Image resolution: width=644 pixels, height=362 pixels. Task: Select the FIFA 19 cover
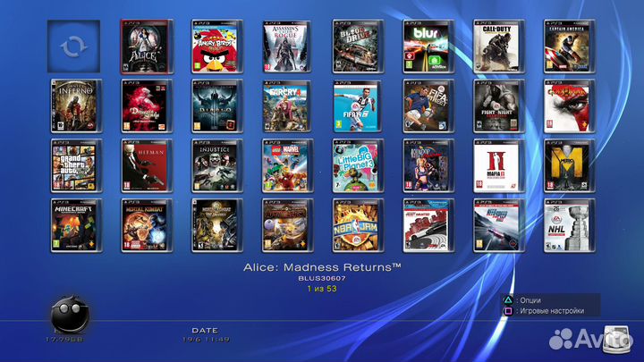click(x=358, y=106)
